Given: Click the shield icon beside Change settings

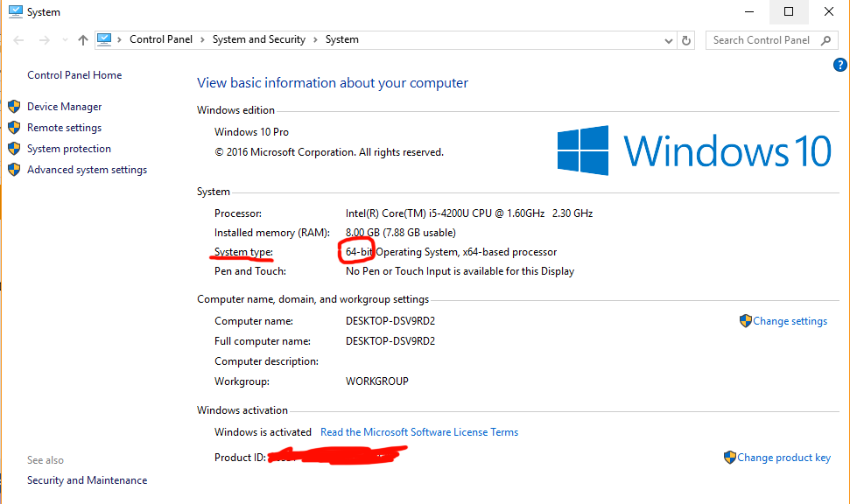Looking at the screenshot, I should click(x=745, y=321).
